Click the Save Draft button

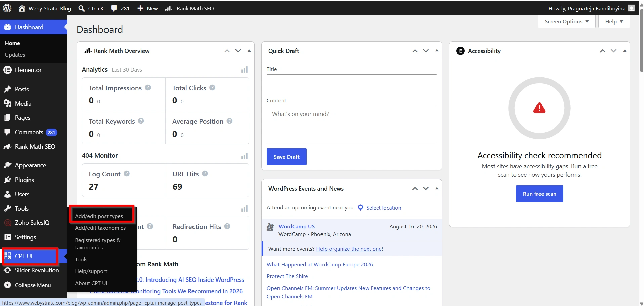(287, 157)
